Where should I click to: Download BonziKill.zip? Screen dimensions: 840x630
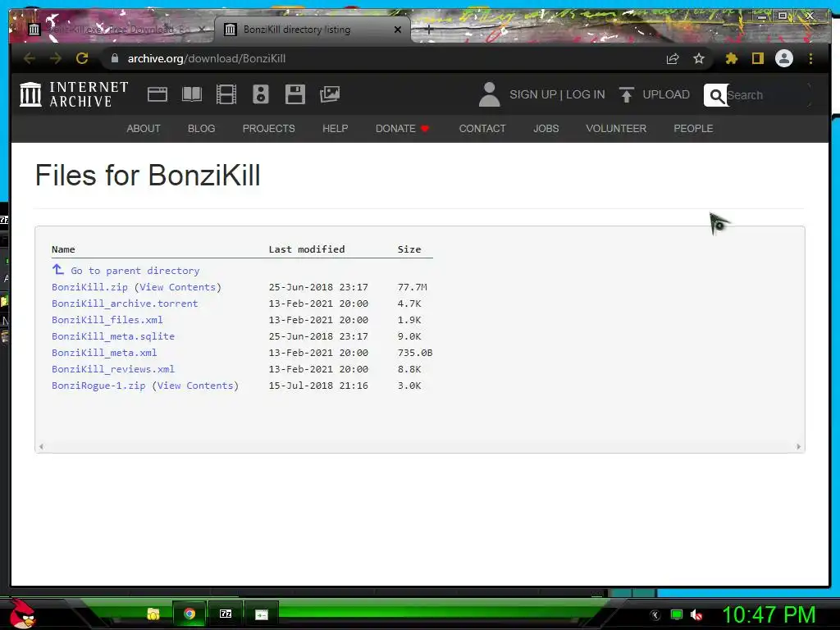click(x=90, y=287)
